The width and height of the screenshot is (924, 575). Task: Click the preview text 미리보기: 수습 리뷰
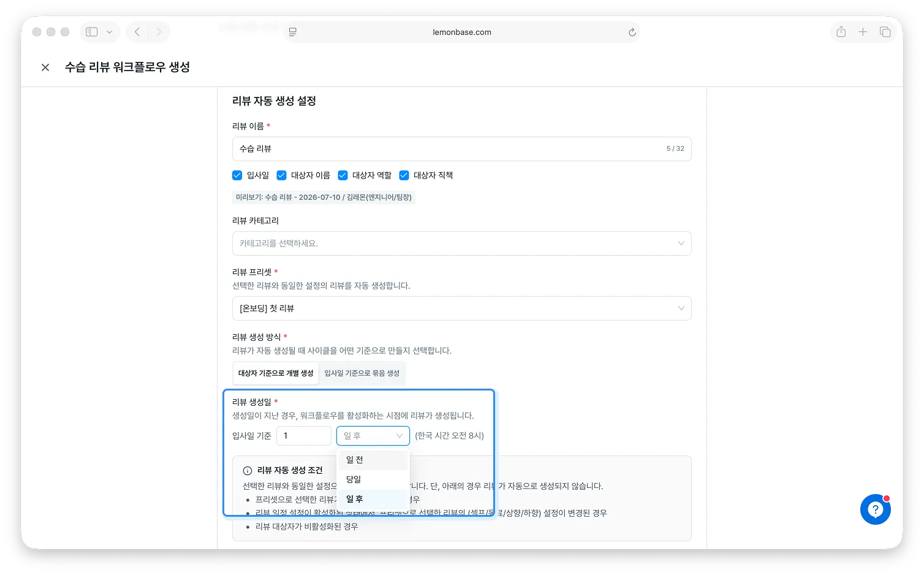point(324,197)
